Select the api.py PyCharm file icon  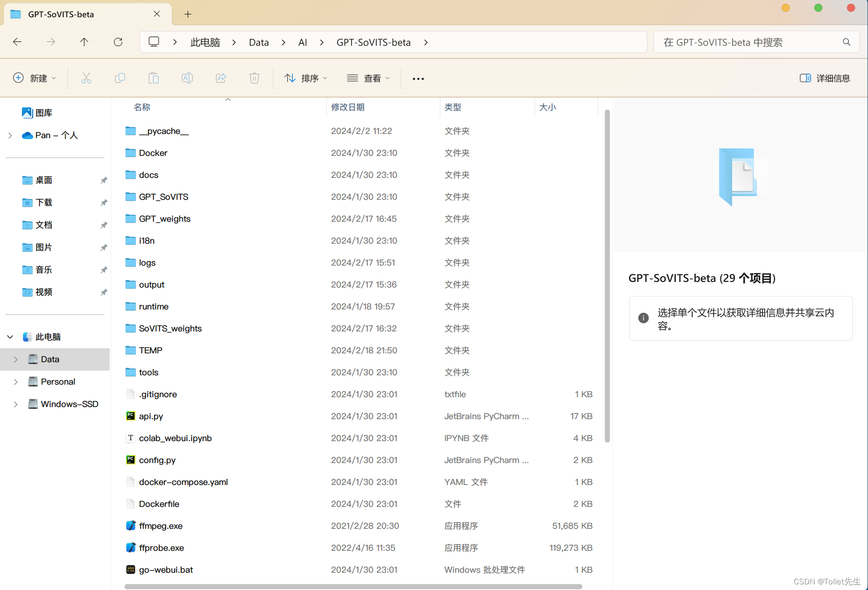(131, 416)
